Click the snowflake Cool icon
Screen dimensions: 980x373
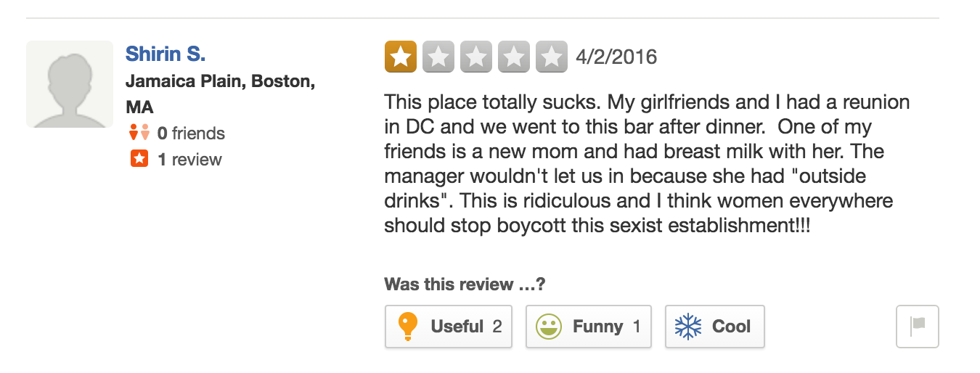tap(688, 327)
